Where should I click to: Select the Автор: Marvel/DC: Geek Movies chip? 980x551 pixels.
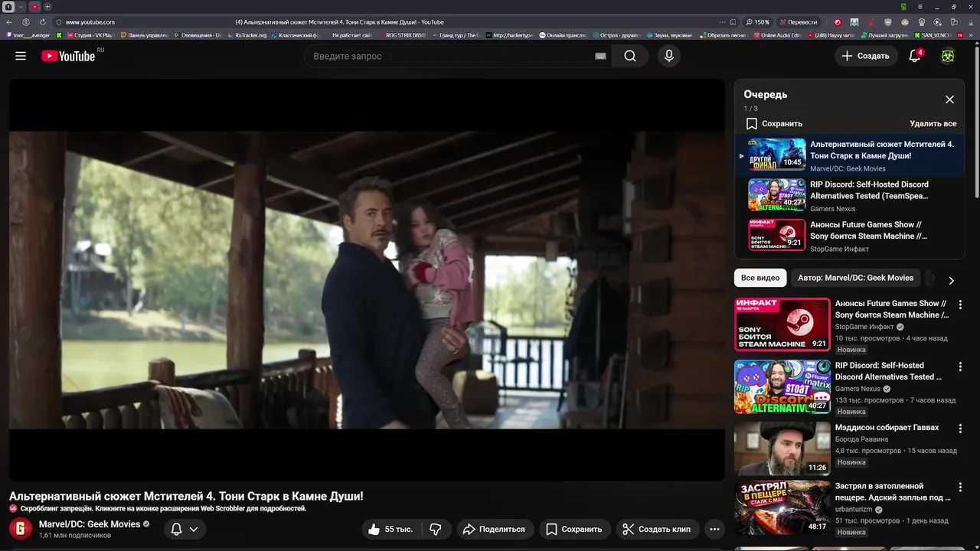[855, 278]
